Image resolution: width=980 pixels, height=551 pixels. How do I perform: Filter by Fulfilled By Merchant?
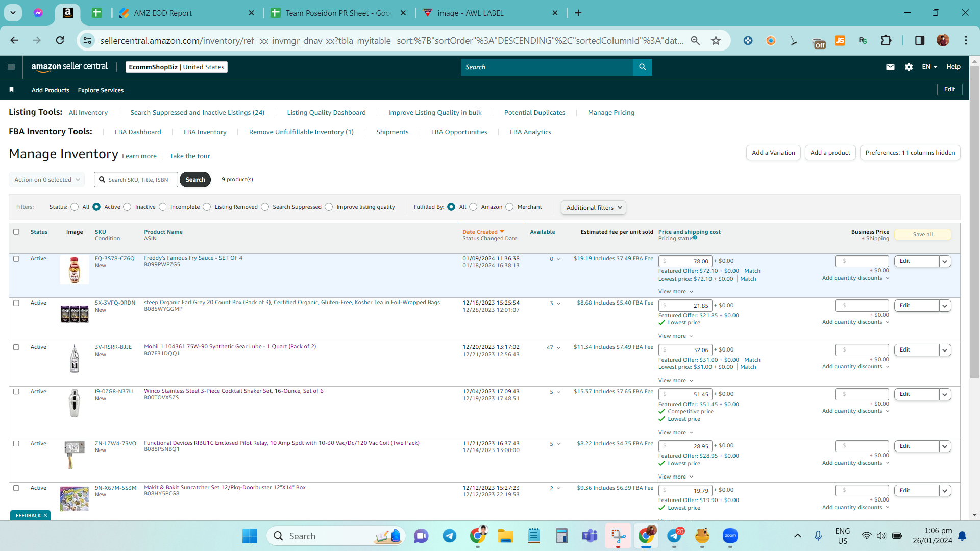[509, 207]
